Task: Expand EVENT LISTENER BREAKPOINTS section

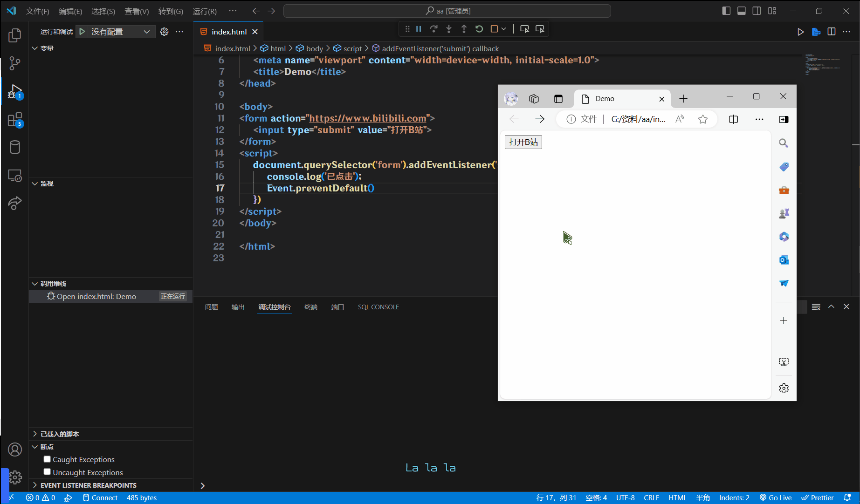Action: tap(84, 485)
